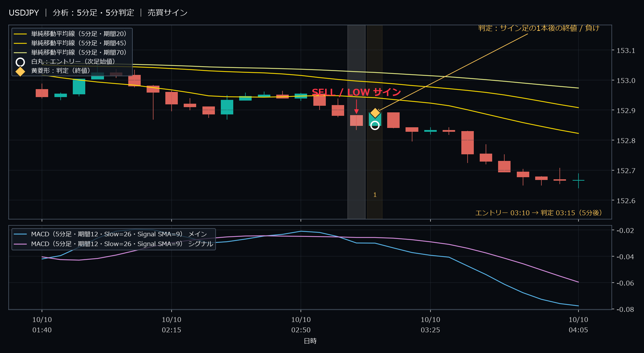The width and height of the screenshot is (644, 353).
Task: Click the text エントリー 03:10 → 判定 03:15
Action: click(525, 213)
